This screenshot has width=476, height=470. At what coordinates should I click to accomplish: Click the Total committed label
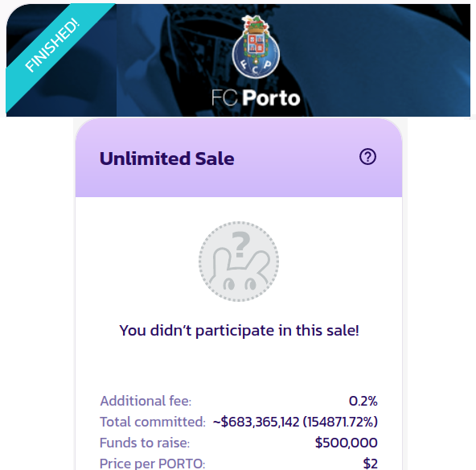tap(153, 422)
